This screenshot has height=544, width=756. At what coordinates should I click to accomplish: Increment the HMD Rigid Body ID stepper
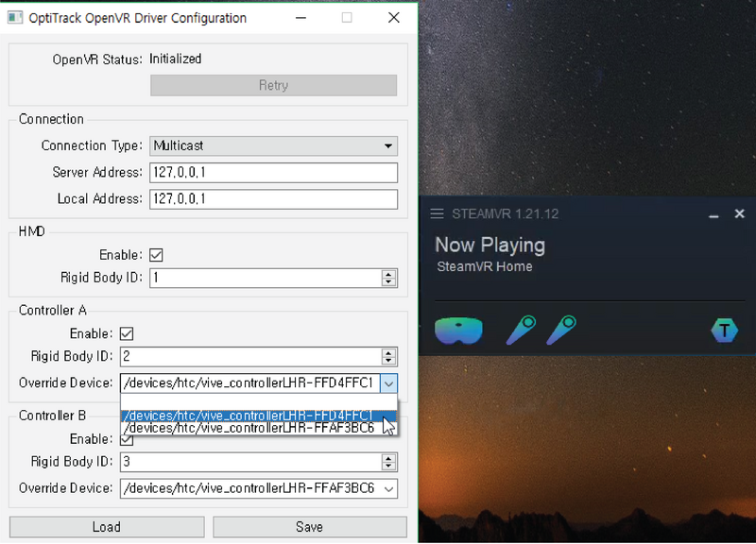(x=387, y=274)
